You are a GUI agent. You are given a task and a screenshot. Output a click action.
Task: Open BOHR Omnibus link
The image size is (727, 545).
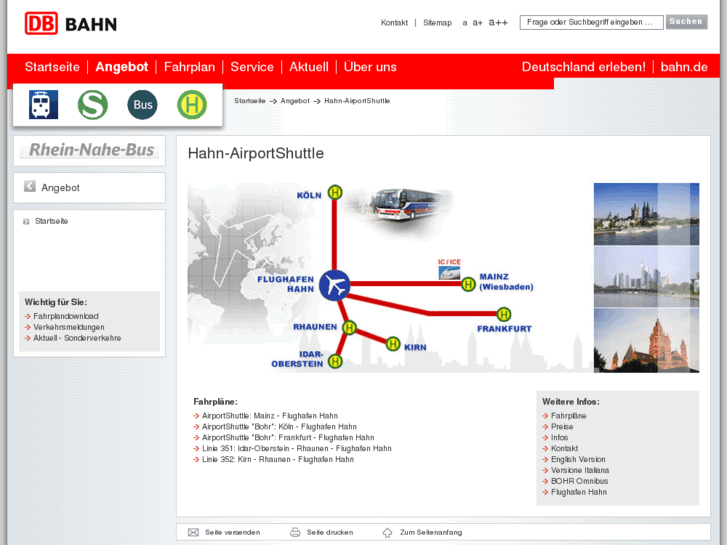[x=580, y=481]
